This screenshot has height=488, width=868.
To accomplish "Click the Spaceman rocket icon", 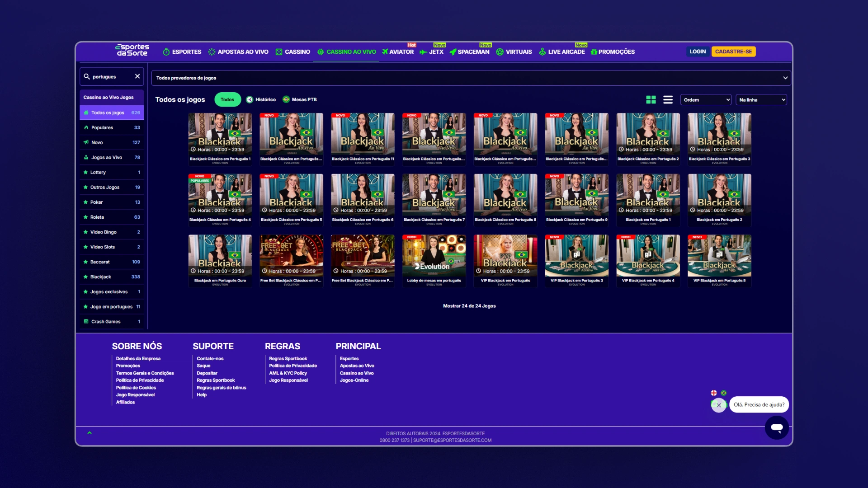I will pyautogui.click(x=453, y=52).
